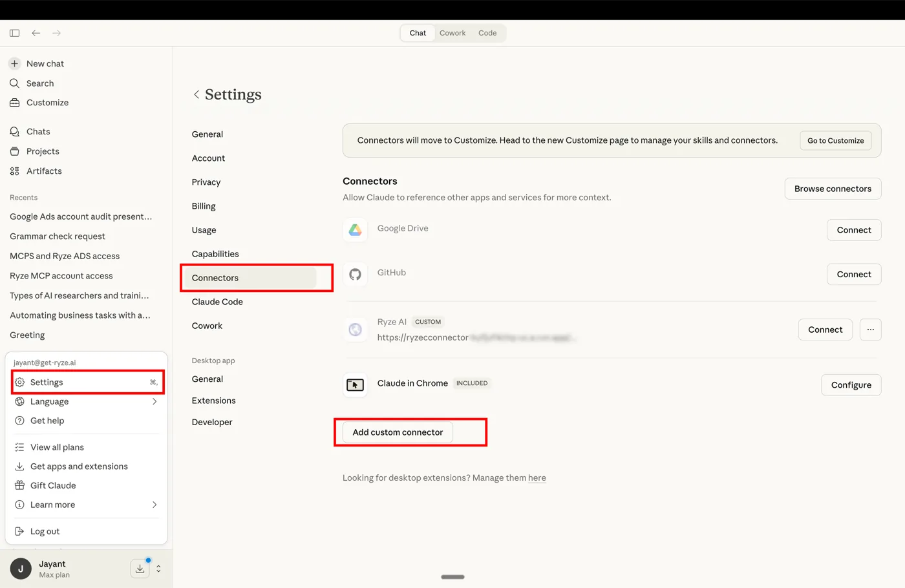Open Extensions under Desktop app
Viewport: 905px width, 588px height.
tap(214, 401)
